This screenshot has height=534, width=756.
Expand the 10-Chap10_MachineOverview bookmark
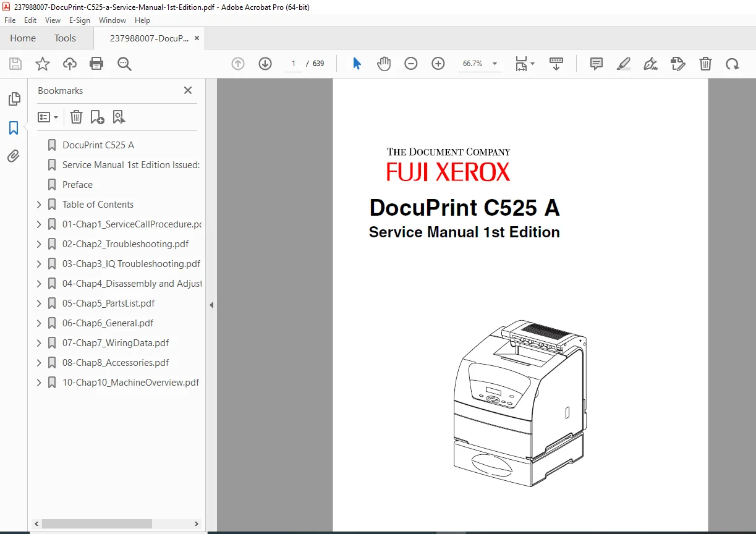[39, 383]
